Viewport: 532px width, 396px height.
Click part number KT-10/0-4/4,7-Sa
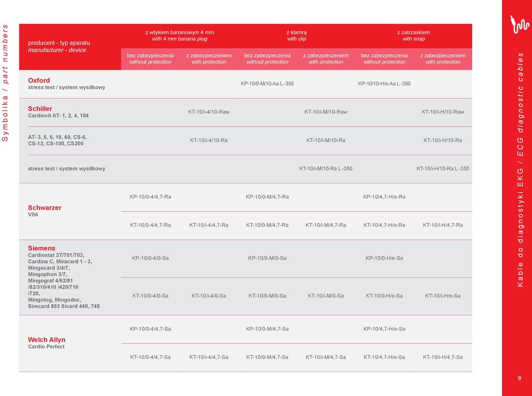[x=150, y=357]
